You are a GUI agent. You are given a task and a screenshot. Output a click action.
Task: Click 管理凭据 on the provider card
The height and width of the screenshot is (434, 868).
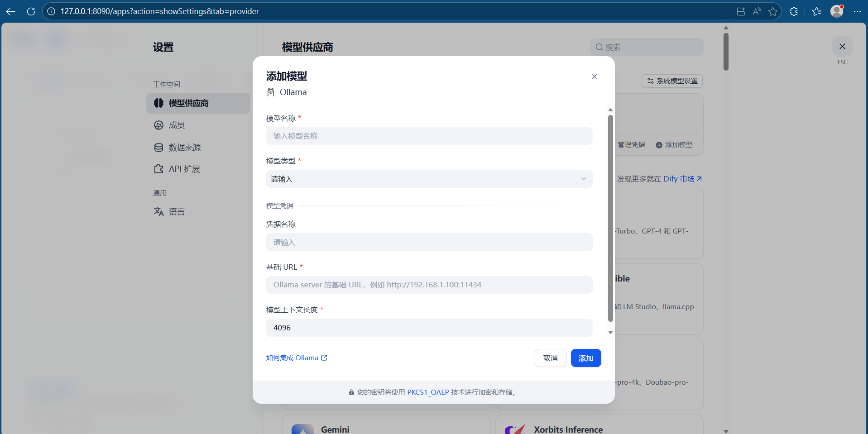point(631,145)
